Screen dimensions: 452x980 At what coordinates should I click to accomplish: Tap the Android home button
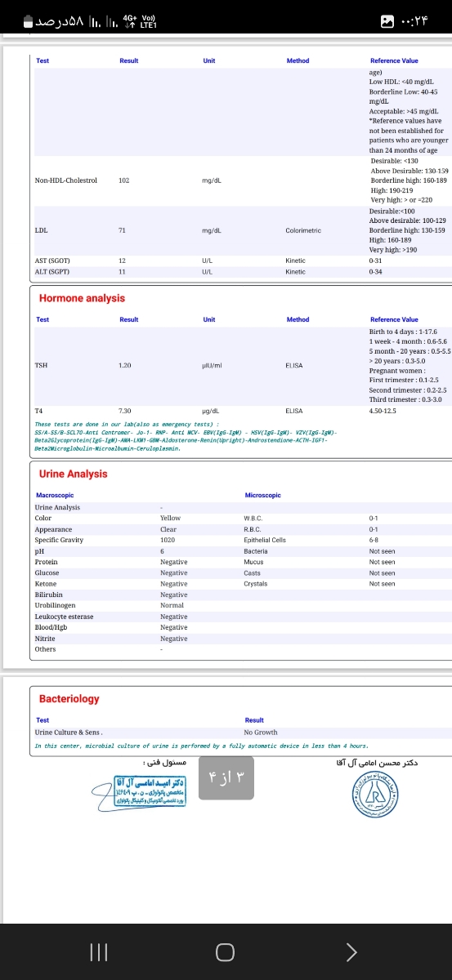point(226,952)
